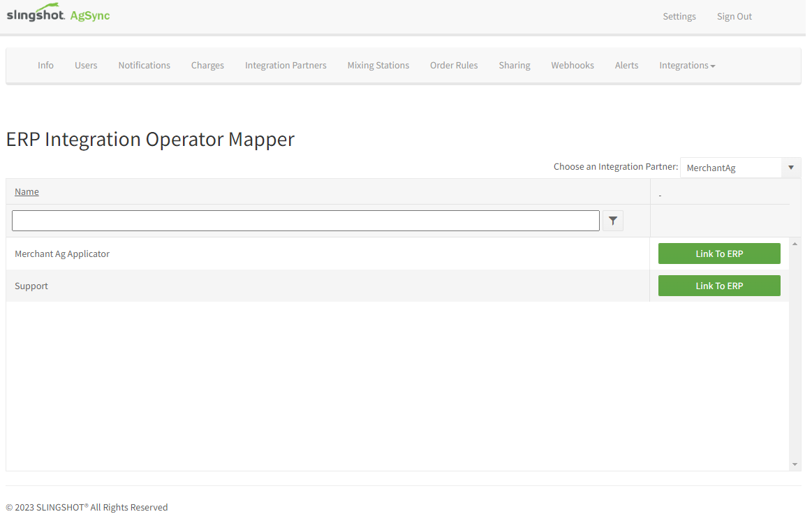The image size is (812, 521).
Task: Switch to the Users tab
Action: pyautogui.click(x=86, y=66)
